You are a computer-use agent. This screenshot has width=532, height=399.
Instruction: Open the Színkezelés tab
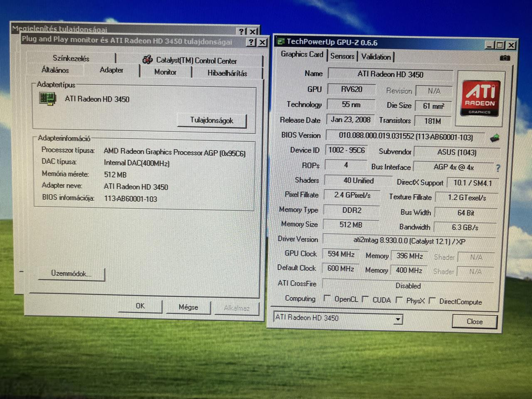71,59
